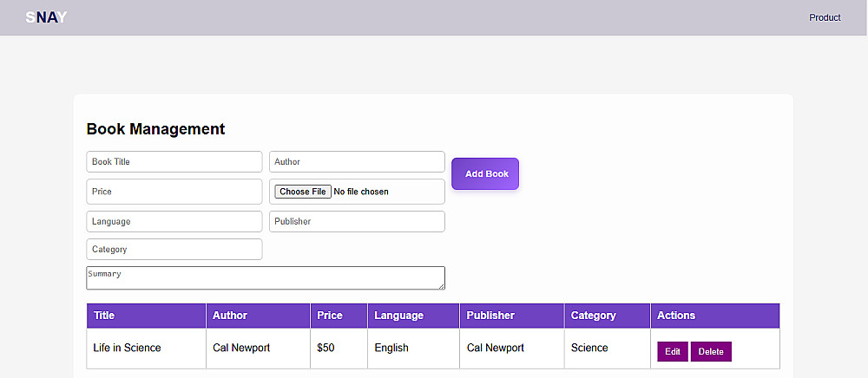
Task: Select the Price input box
Action: (x=174, y=192)
